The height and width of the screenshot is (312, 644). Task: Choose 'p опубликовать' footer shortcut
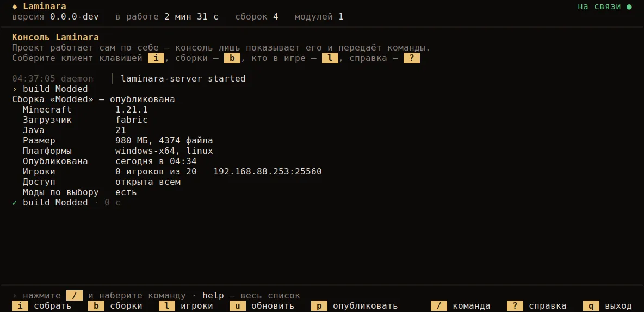pos(354,306)
